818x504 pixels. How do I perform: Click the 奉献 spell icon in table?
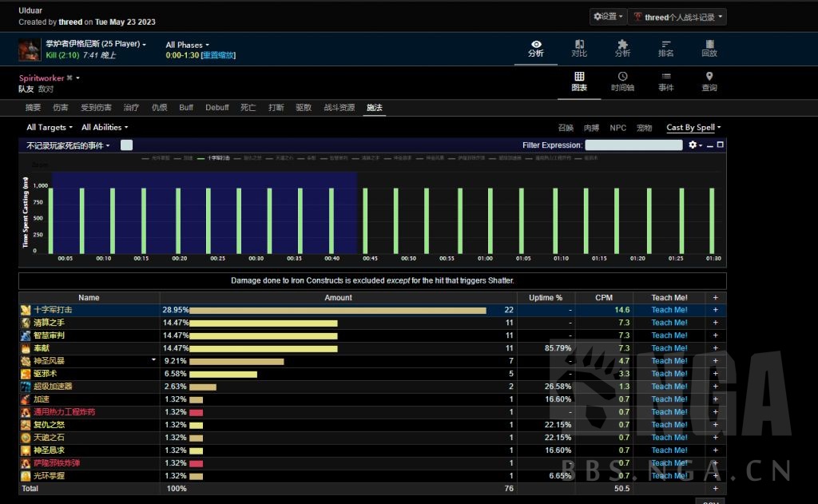(26, 348)
